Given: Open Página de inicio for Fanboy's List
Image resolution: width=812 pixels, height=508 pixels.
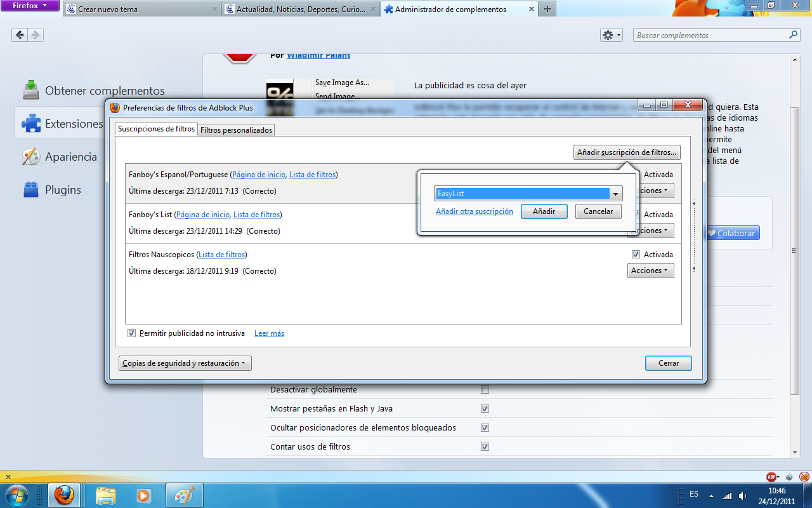Looking at the screenshot, I should point(203,215).
